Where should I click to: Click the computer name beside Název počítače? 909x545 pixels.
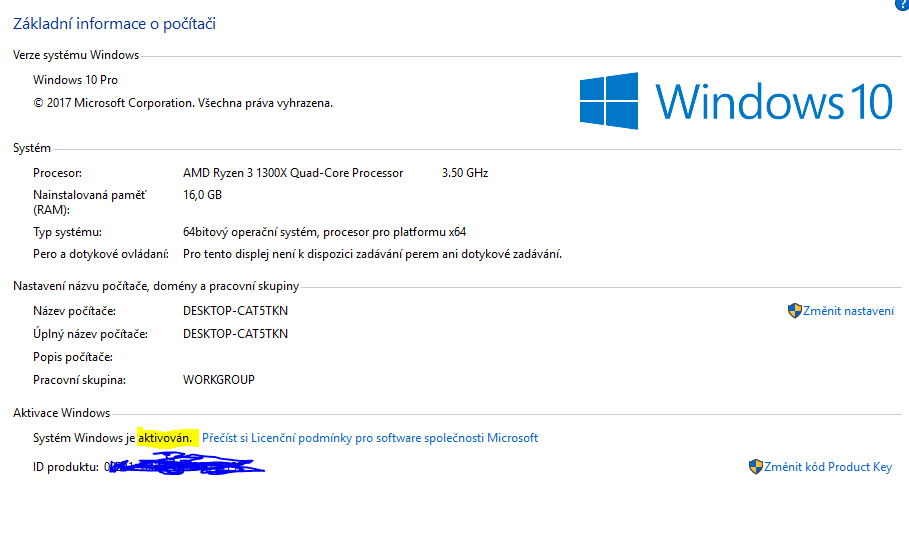[235, 310]
